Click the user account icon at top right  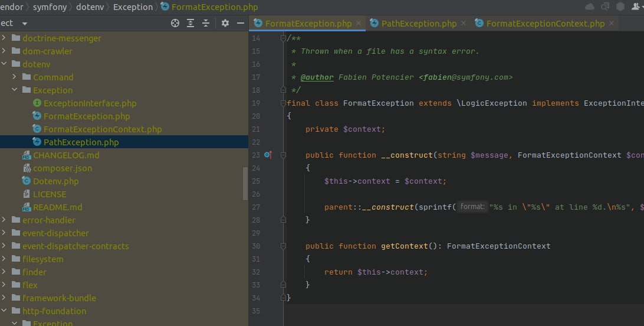pos(635,6)
